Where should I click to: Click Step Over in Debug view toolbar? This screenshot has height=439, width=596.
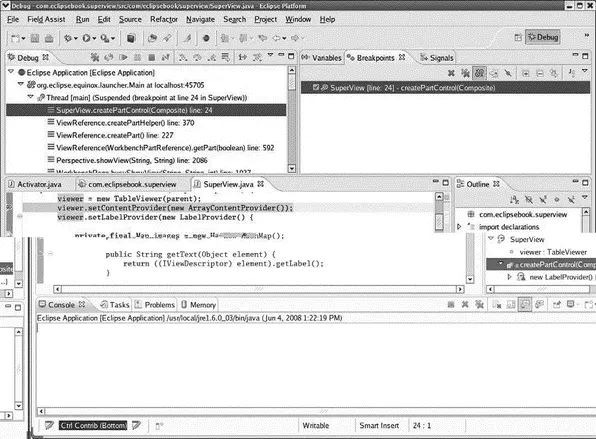tap(197, 57)
